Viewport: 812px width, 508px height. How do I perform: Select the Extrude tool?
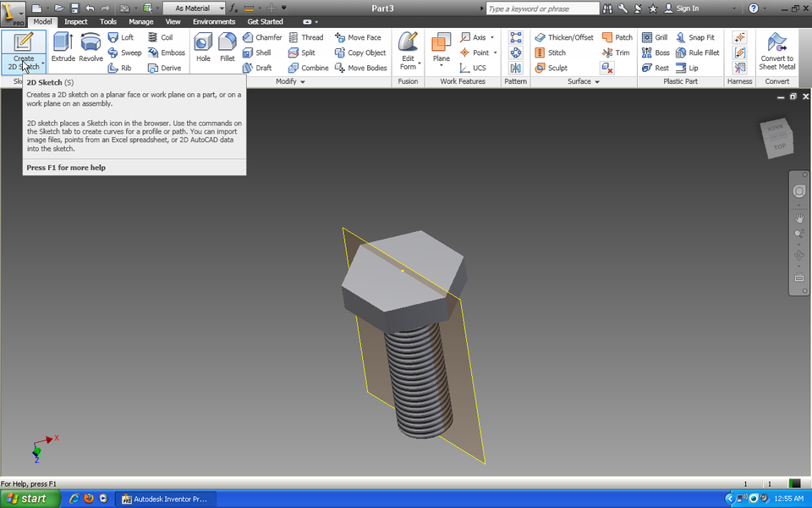point(63,47)
